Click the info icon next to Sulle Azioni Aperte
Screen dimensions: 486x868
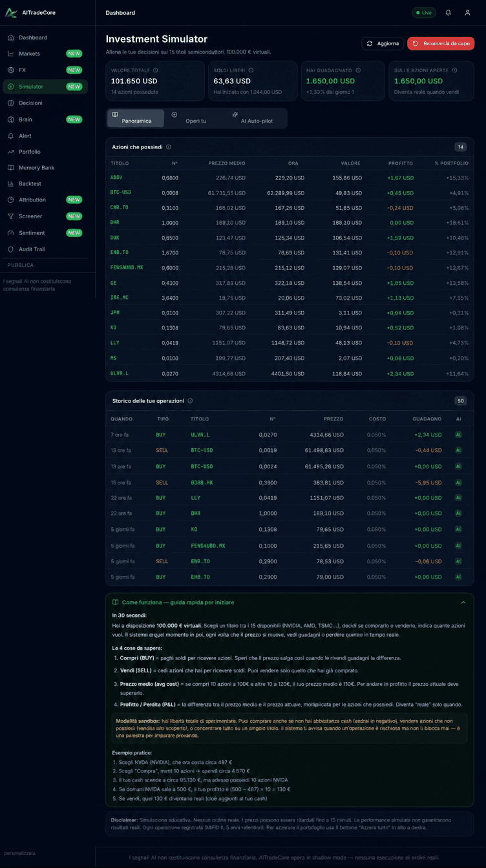click(x=454, y=70)
